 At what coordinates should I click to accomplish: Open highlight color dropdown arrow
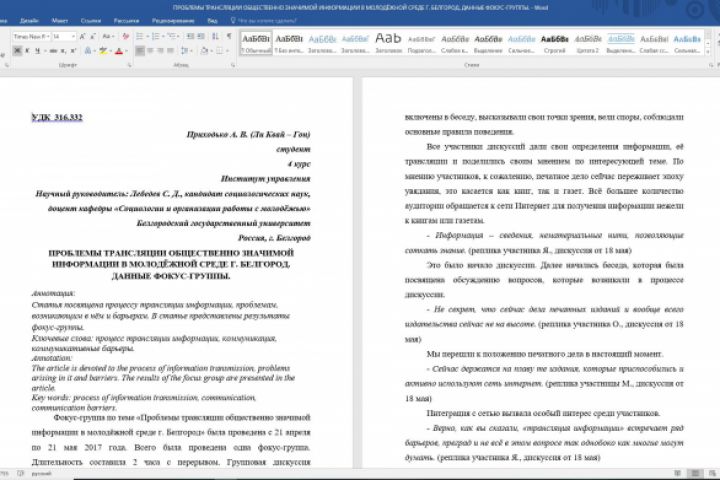tap(111, 51)
